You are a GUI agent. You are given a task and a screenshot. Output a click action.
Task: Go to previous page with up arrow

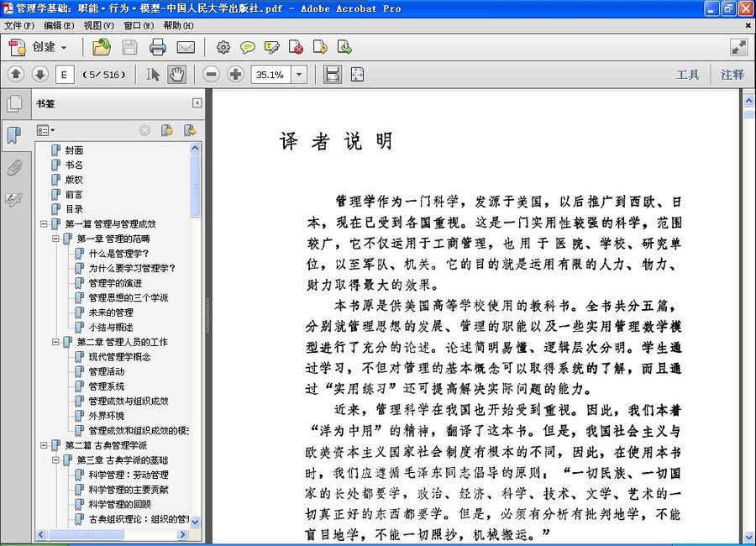point(15,75)
